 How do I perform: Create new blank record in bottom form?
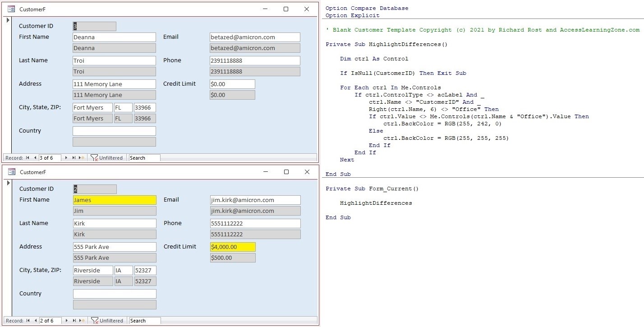point(82,321)
